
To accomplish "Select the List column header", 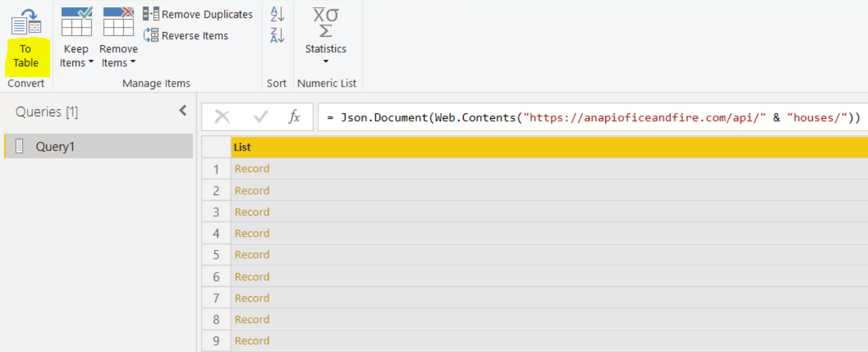I will click(549, 147).
